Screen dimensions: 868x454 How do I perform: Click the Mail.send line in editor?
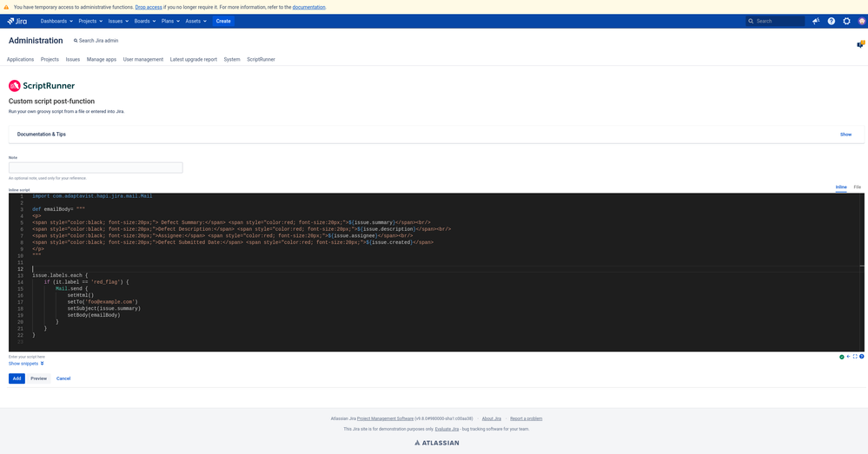click(x=71, y=289)
